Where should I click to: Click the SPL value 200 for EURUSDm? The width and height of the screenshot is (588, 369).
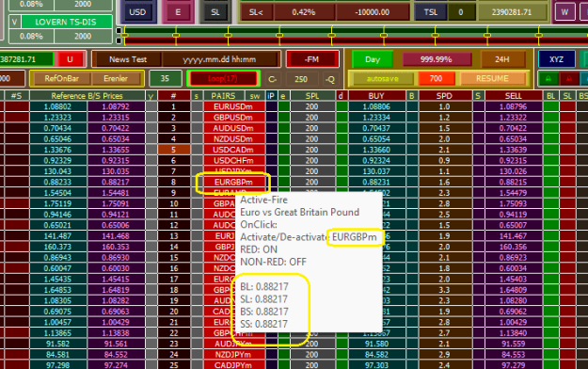pos(312,106)
